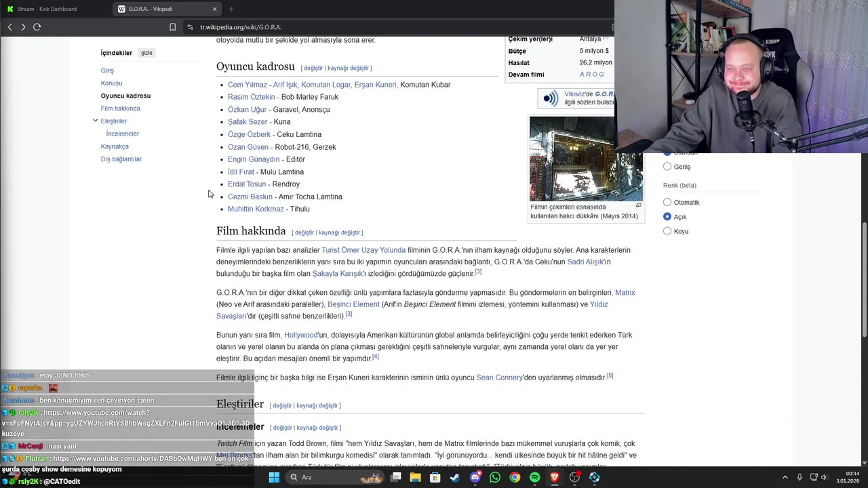Viewport: 868px width, 488px height.
Task: Enlarge the halıcı dükkânı thumbnail icon
Action: [638, 205]
